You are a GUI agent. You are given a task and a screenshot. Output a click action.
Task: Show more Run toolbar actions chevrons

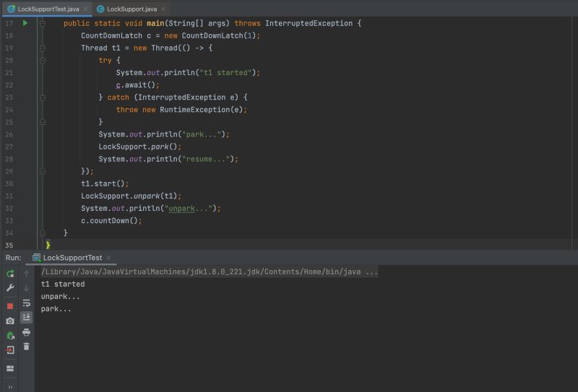[x=10, y=387]
